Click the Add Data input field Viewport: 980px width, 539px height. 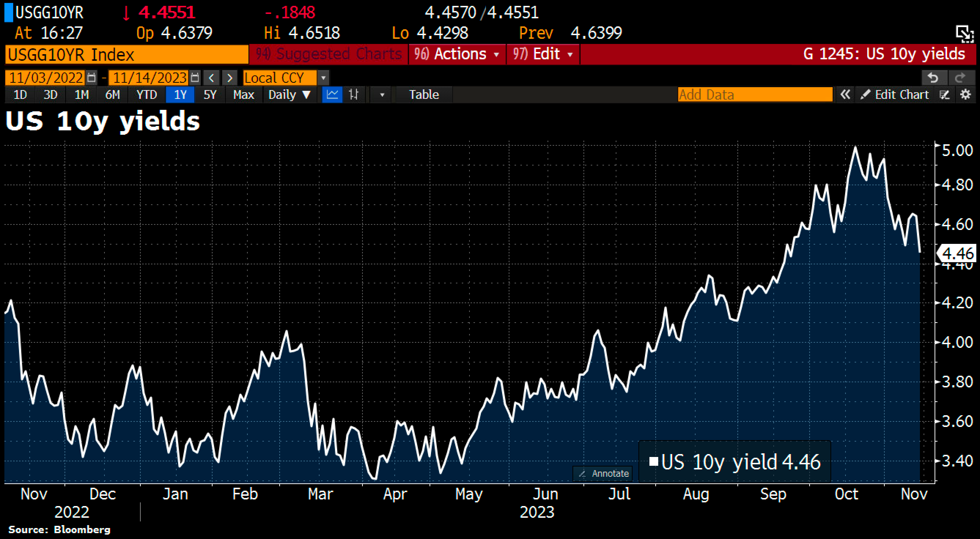(755, 94)
